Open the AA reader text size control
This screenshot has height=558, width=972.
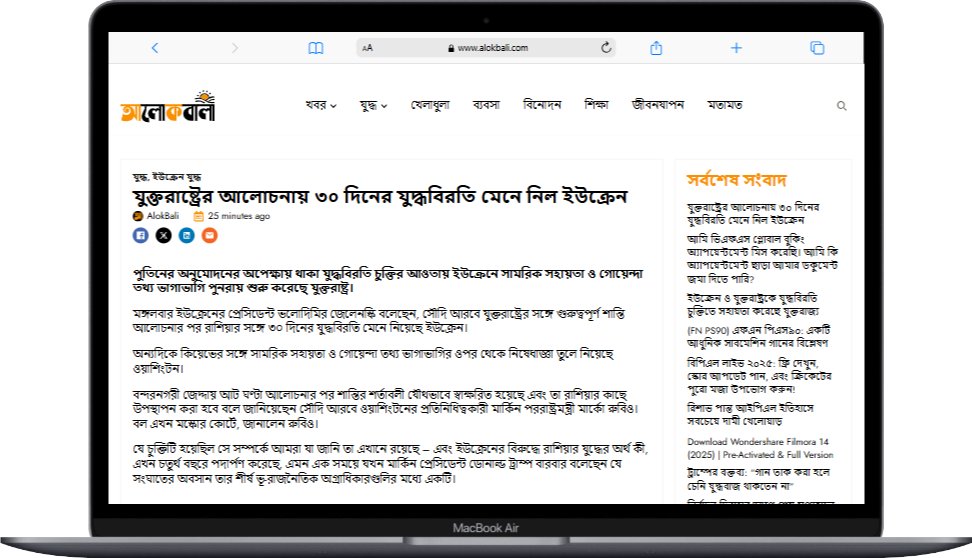[368, 48]
